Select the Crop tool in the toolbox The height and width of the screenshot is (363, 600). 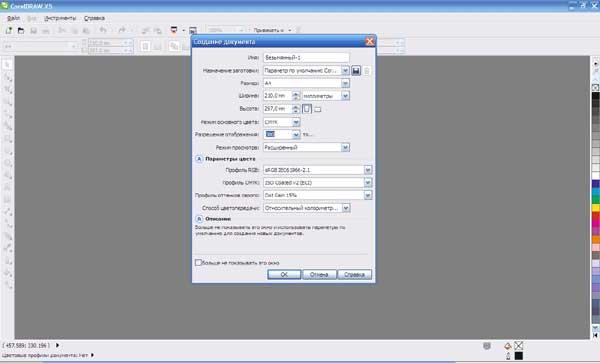7,89
